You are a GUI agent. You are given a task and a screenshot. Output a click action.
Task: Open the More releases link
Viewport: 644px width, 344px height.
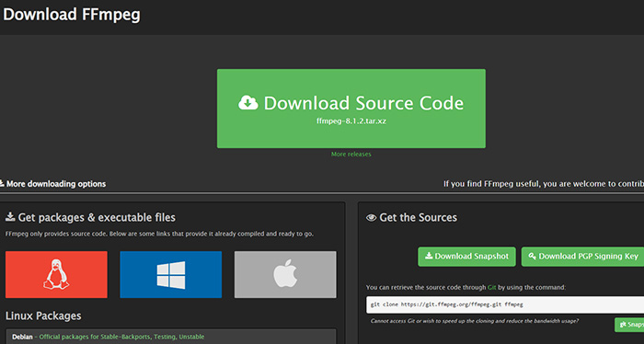point(351,155)
